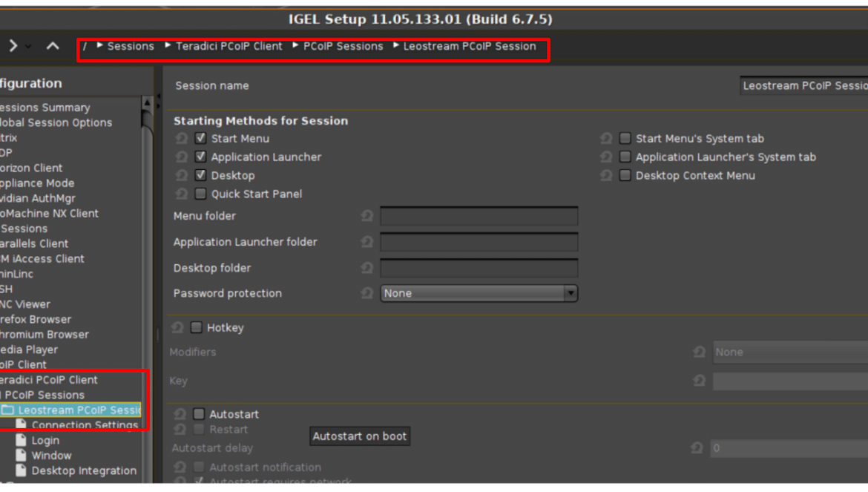
Task: Open Desktop Integration in the tree
Action: click(x=84, y=470)
